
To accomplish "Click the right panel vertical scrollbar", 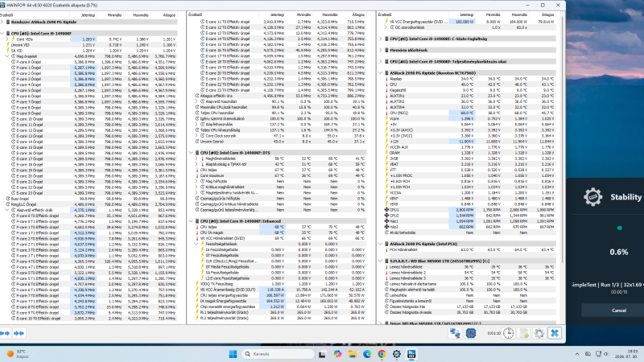I will tap(562, 139).
